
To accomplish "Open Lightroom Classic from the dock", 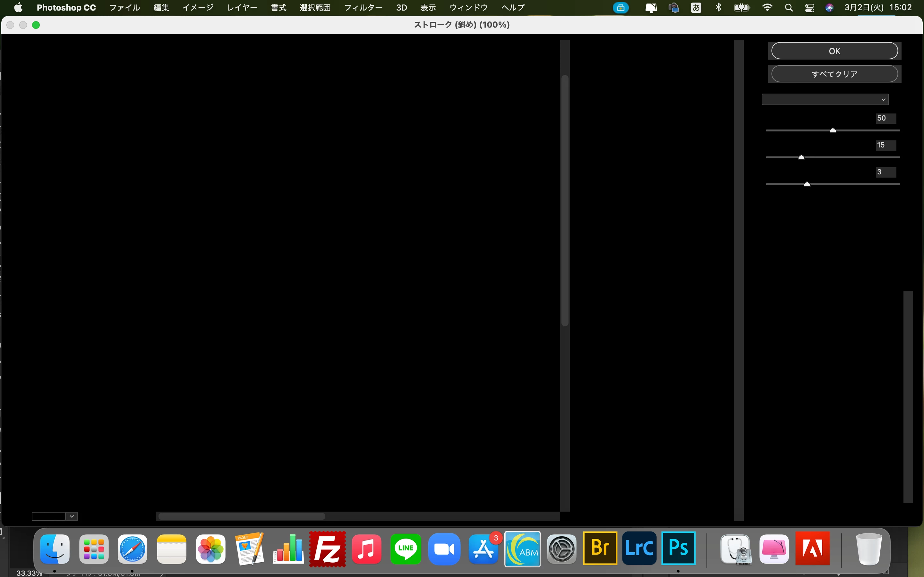I will pyautogui.click(x=639, y=548).
